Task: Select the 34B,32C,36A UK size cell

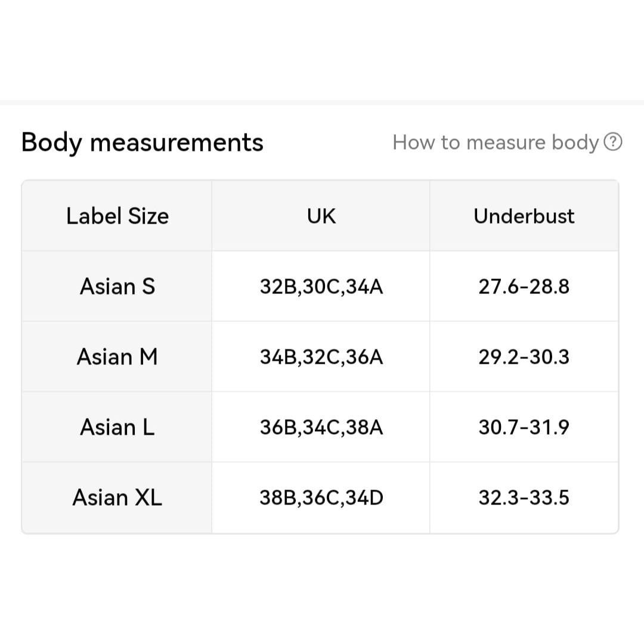Action: (321, 357)
